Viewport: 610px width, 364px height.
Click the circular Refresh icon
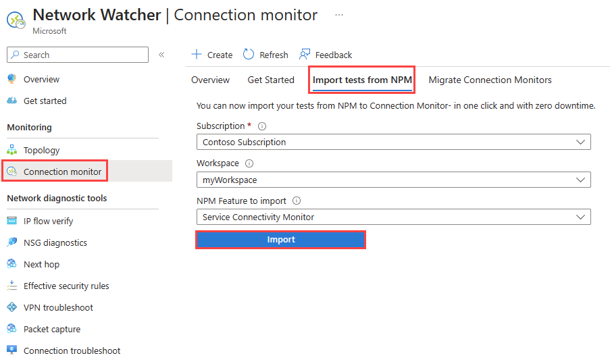(248, 54)
